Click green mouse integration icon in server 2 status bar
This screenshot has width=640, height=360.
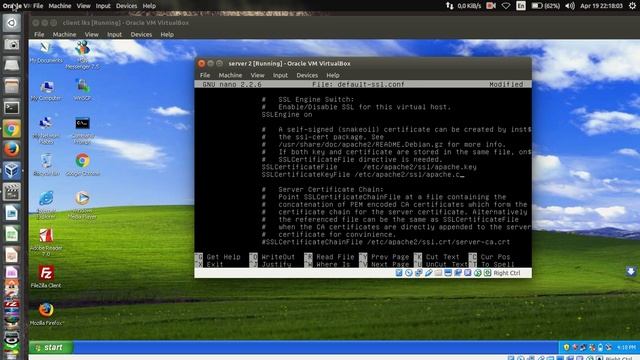coord(478,273)
